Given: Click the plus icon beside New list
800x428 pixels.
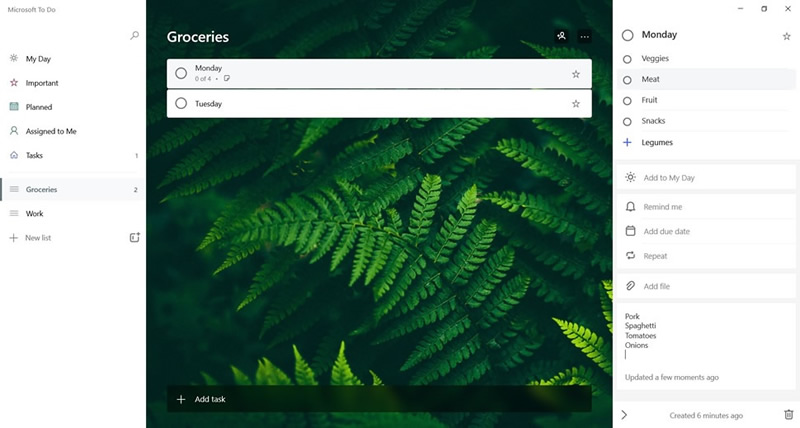Looking at the screenshot, I should point(14,238).
